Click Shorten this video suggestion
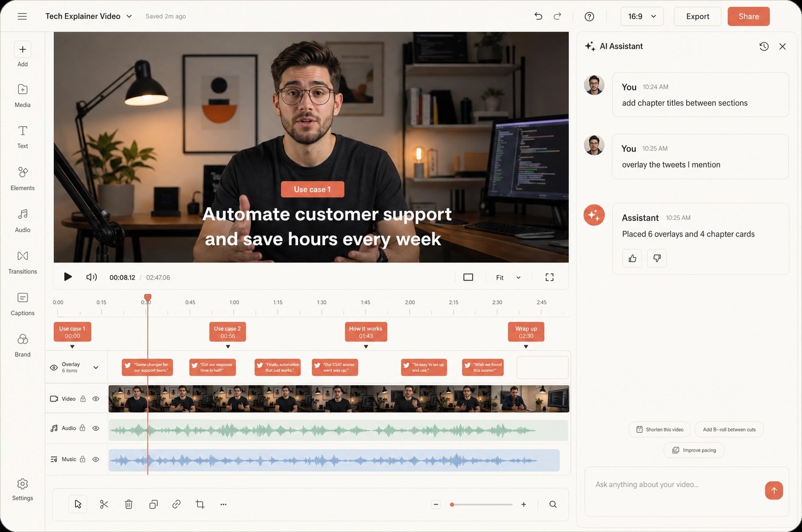This screenshot has width=802, height=532. (659, 429)
